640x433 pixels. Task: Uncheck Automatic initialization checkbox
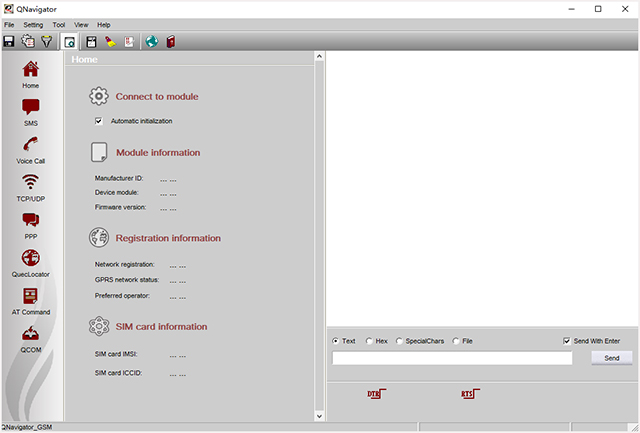click(x=98, y=121)
